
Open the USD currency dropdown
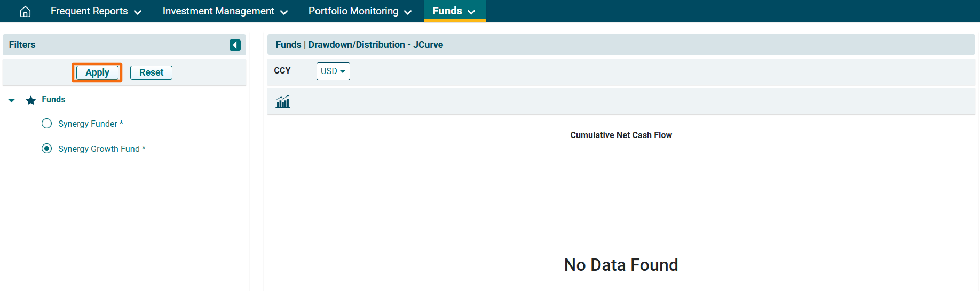333,71
